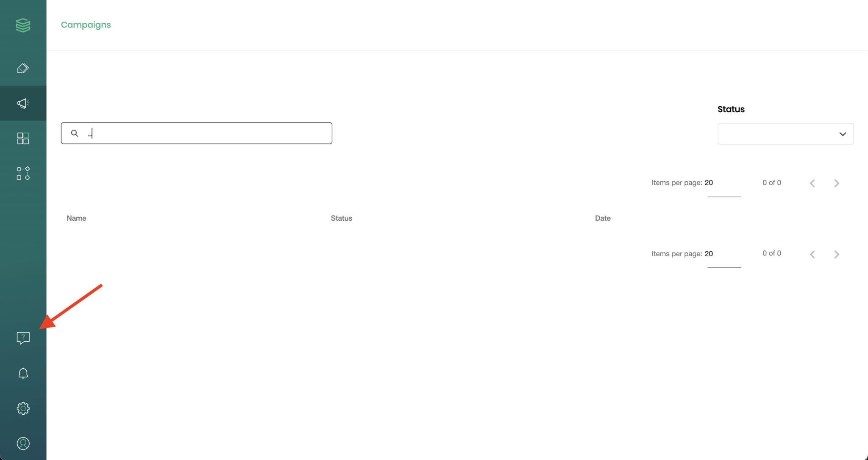Open the chat/messages icon in sidebar
The width and height of the screenshot is (868, 460).
coord(23,338)
